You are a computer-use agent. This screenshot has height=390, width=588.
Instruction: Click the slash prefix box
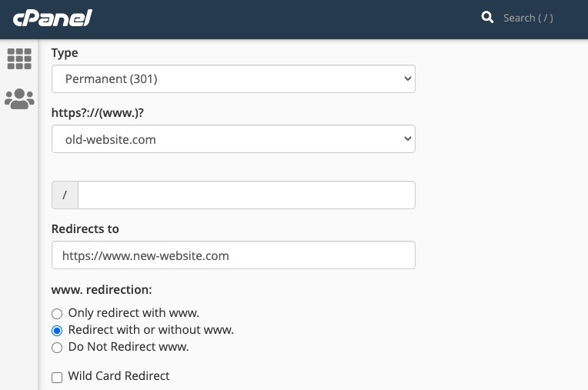(x=65, y=195)
